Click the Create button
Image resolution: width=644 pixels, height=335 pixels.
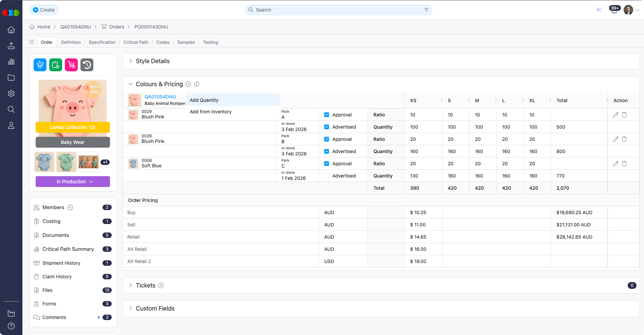click(44, 10)
